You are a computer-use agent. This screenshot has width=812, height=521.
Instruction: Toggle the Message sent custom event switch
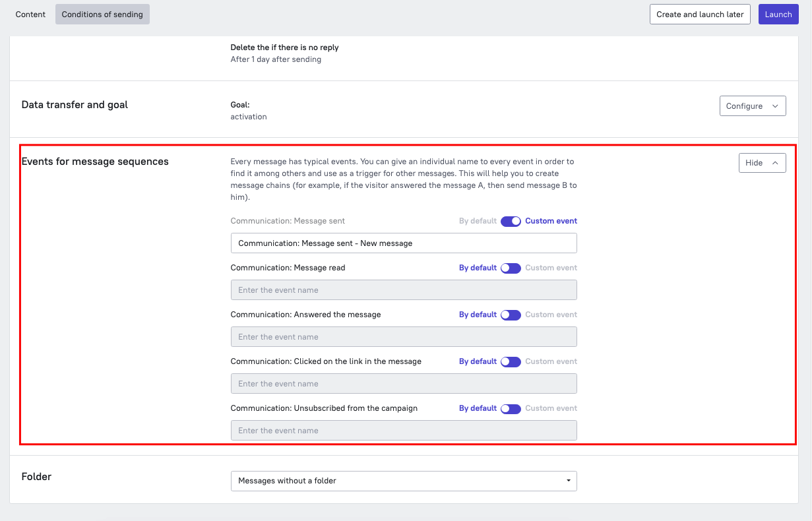[511, 222]
